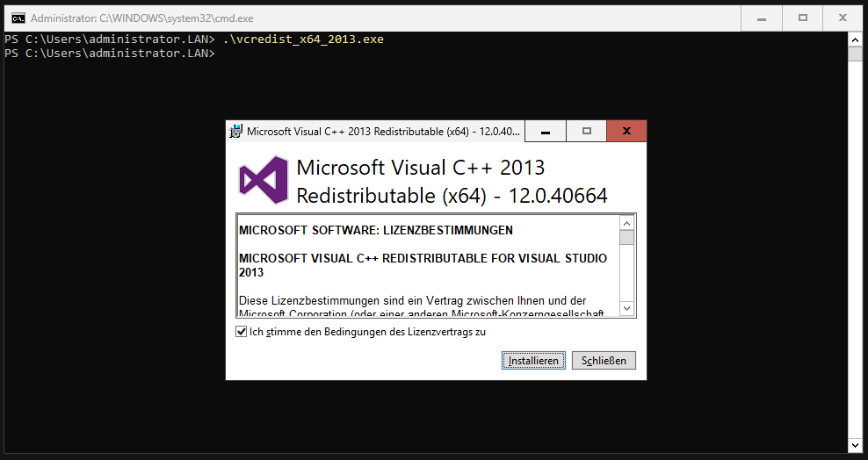868x460 pixels.
Task: Click the license text scroll-up arrow
Action: (626, 223)
